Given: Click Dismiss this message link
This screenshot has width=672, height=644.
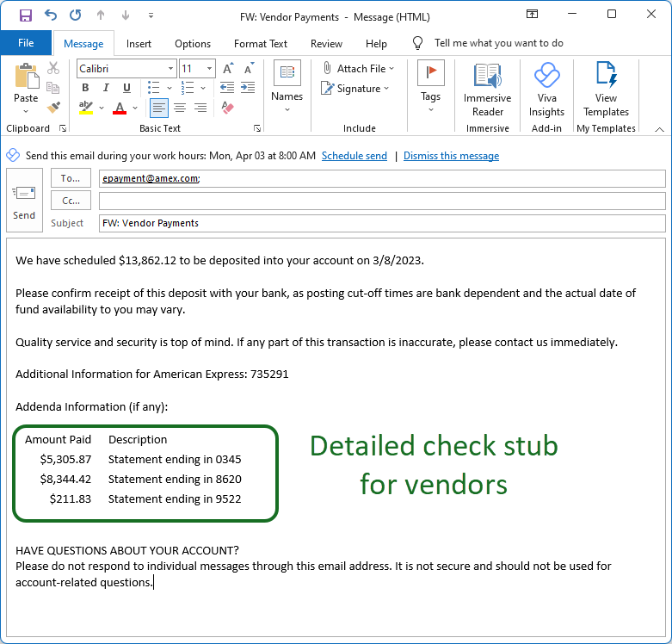Looking at the screenshot, I should pyautogui.click(x=451, y=156).
